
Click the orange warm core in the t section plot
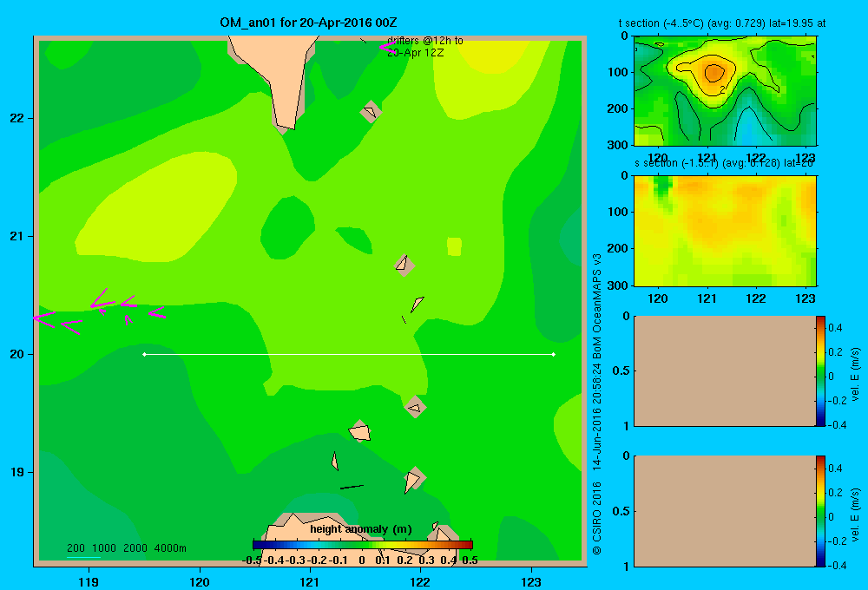tap(713, 72)
